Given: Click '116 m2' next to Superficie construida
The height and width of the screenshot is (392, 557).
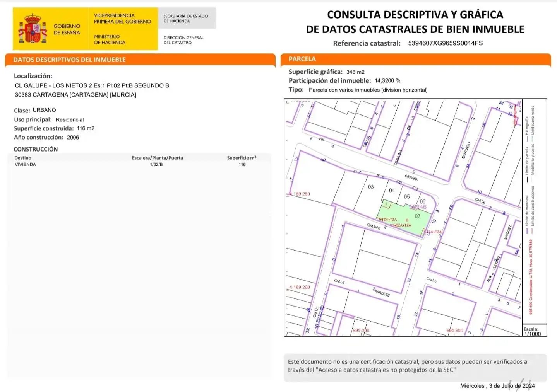Looking at the screenshot, I should coord(86,128).
